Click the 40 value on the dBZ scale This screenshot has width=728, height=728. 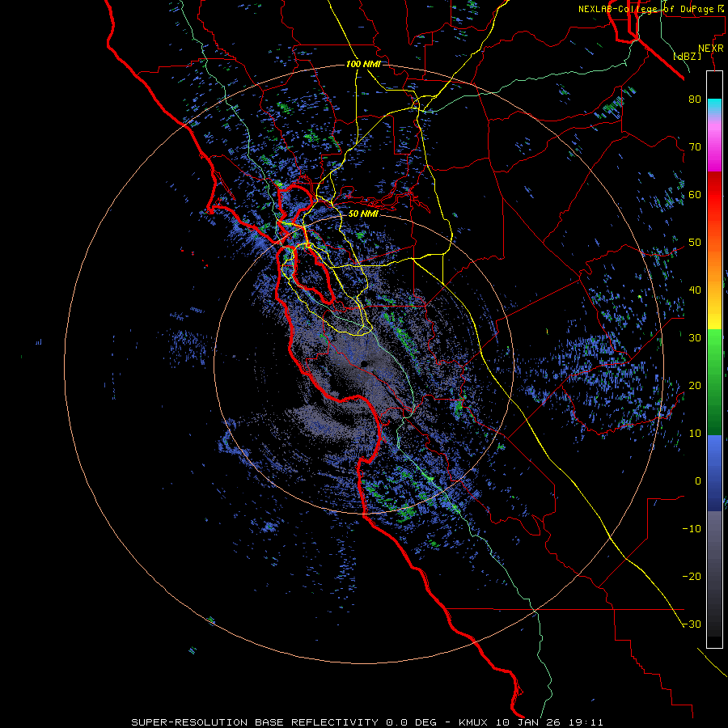[x=695, y=290]
